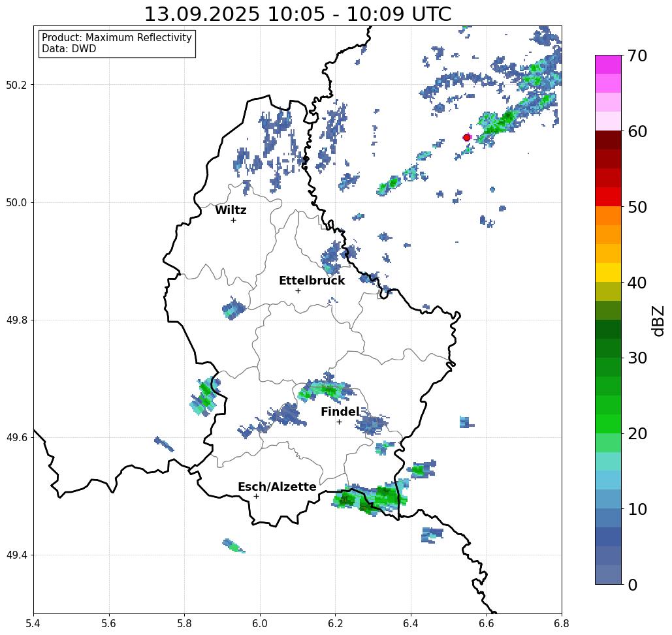Click latitude label 49.6
The width and height of the screenshot is (672, 635).
16,438
